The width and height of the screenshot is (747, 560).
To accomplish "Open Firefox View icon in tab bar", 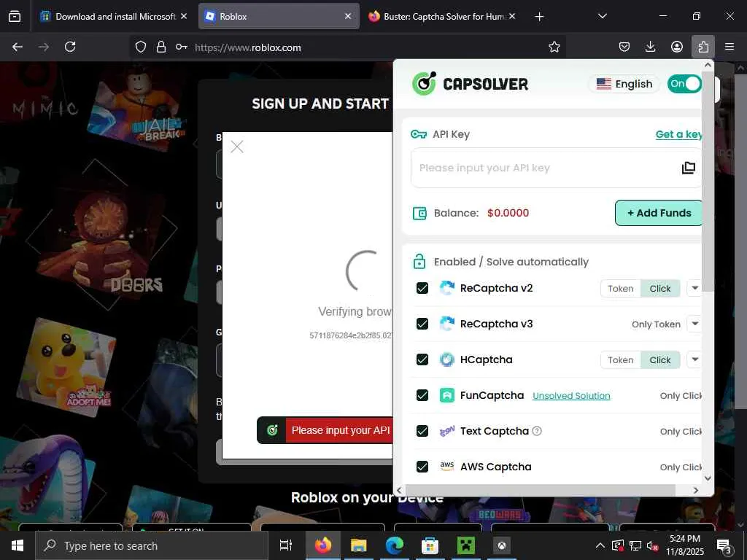I will pyautogui.click(x=15, y=16).
